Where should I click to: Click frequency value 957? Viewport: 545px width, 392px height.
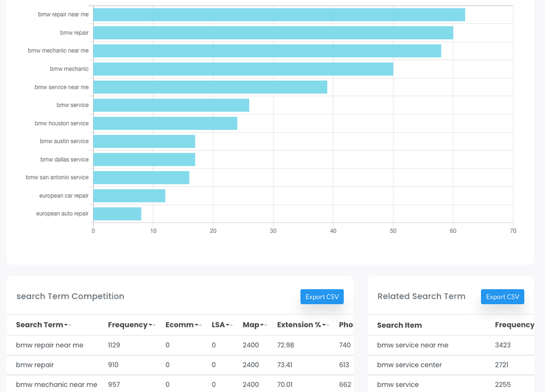(114, 385)
